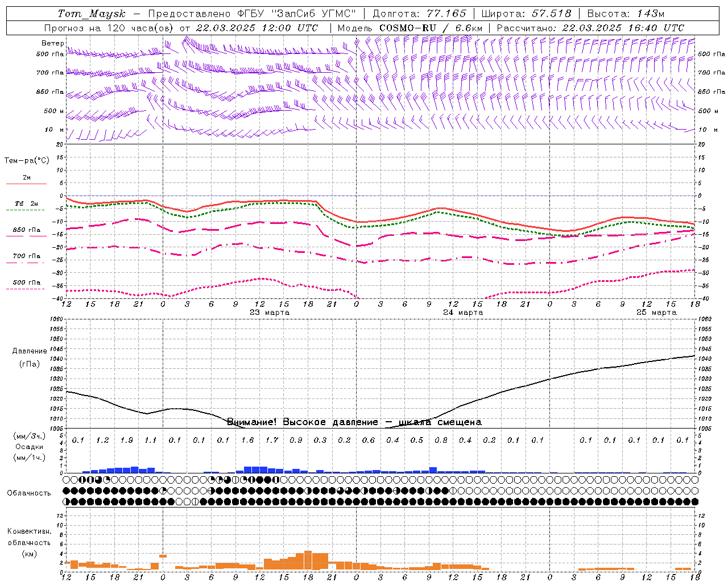
Task: Click the 'Ветер' wind panel label
Action: point(53,43)
